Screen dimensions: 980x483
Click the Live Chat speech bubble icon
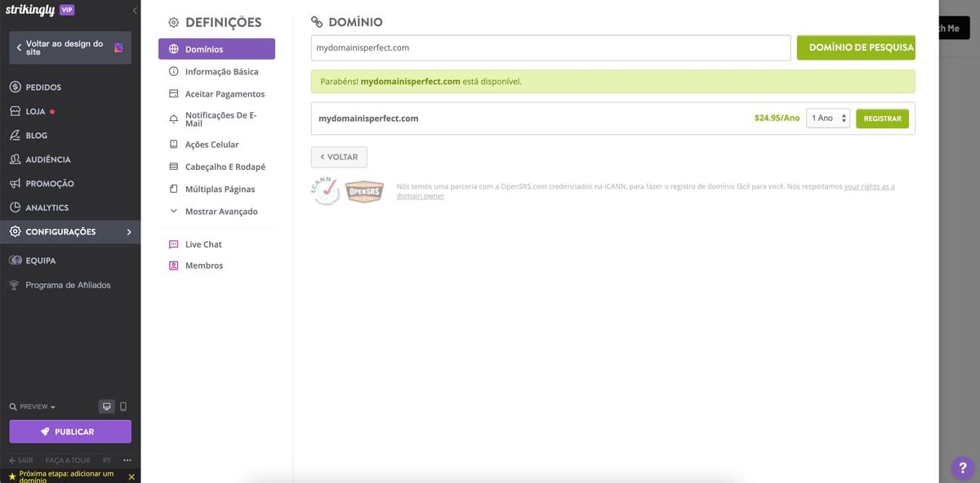(x=173, y=244)
